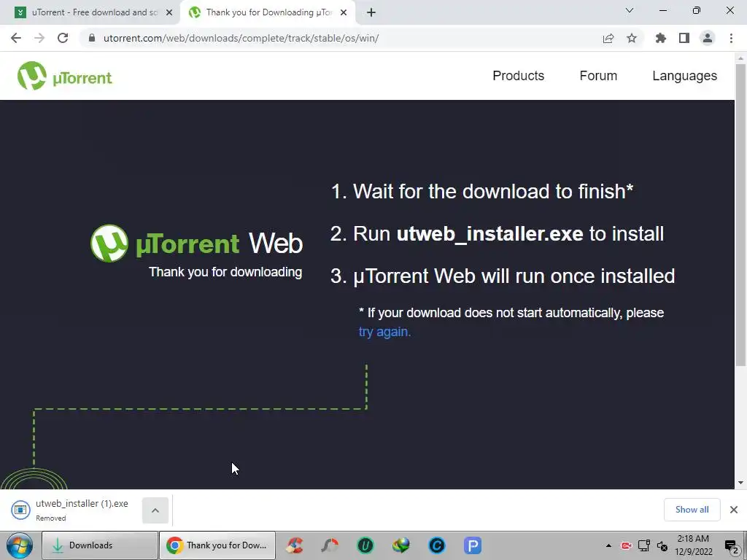Select Chrome Thank you for Dow... taskbar button
This screenshot has width=747, height=560.
pyautogui.click(x=217, y=545)
